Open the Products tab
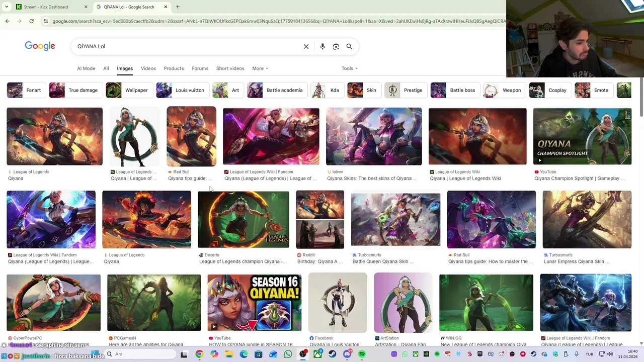644x362 pixels. 174,68
